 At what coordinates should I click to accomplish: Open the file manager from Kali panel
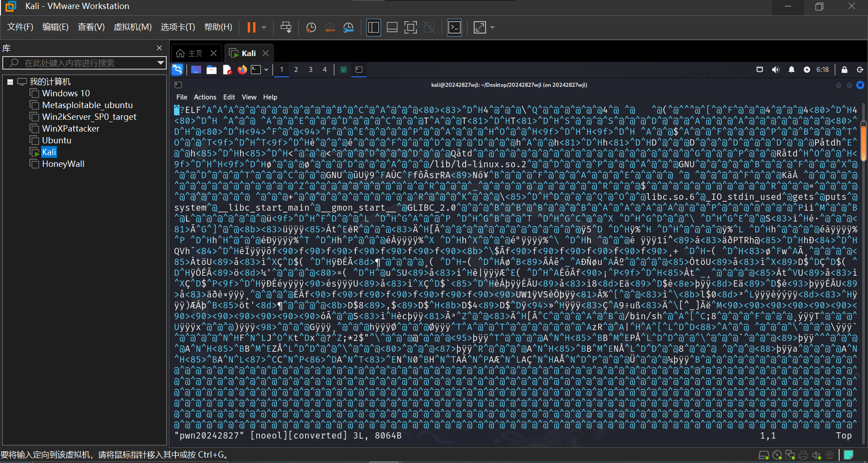[x=212, y=70]
